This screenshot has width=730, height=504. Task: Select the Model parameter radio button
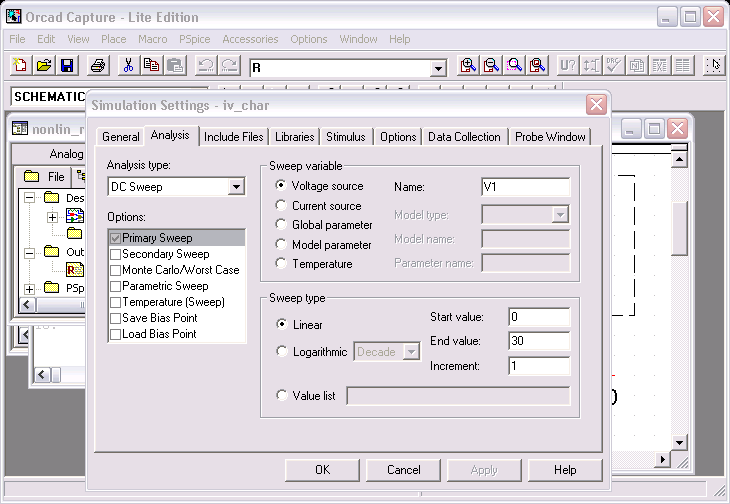click(281, 244)
